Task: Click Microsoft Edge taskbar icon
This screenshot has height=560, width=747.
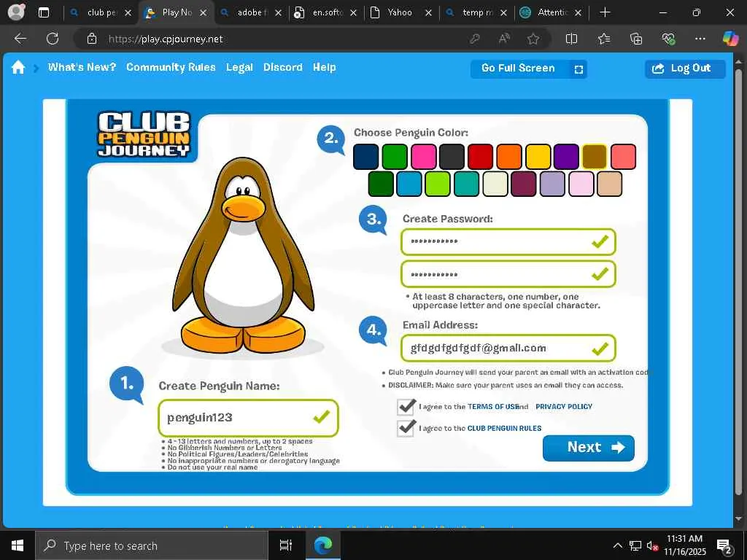Action: point(323,545)
